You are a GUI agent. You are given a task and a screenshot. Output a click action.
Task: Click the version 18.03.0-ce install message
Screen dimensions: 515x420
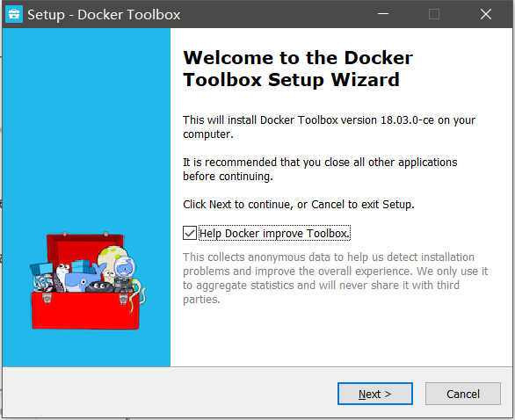click(329, 127)
